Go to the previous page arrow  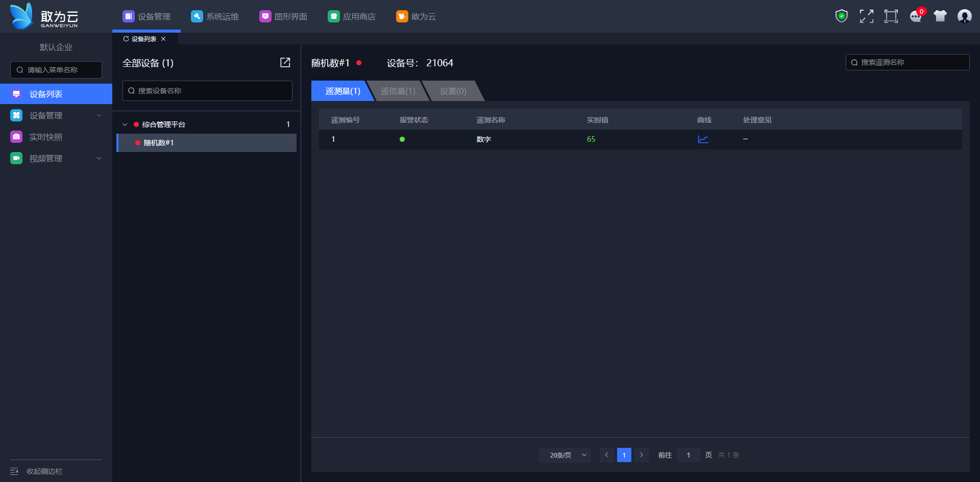click(606, 455)
